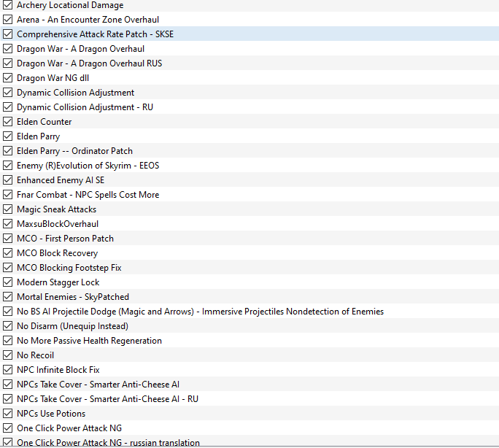
Task: Select 'No More Passive Health Regeneration' entry
Action: click(x=90, y=341)
